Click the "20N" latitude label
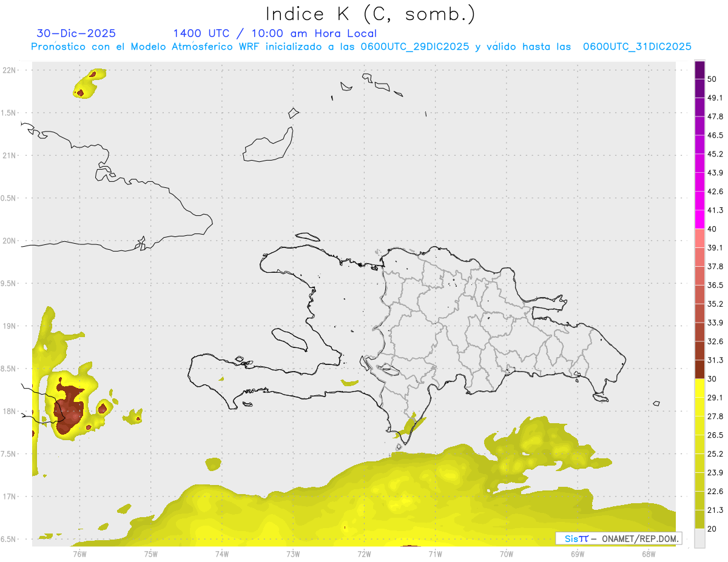Screen dimensions: 728x562 click(10, 241)
